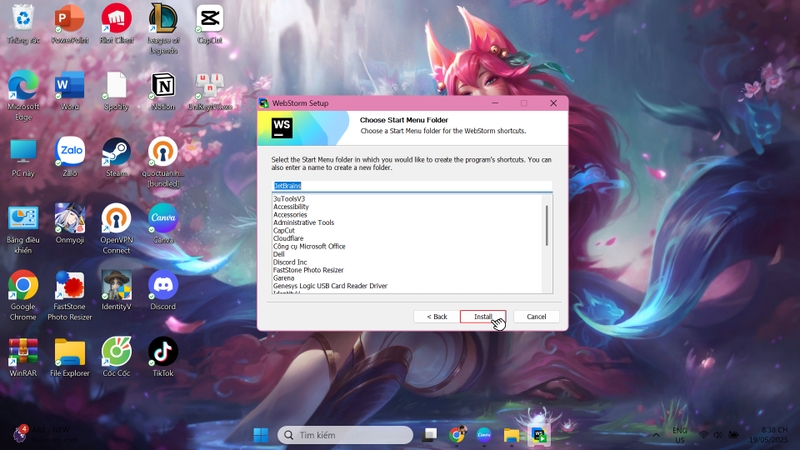Select the Bảng điều khiển desktop icon

[23, 229]
